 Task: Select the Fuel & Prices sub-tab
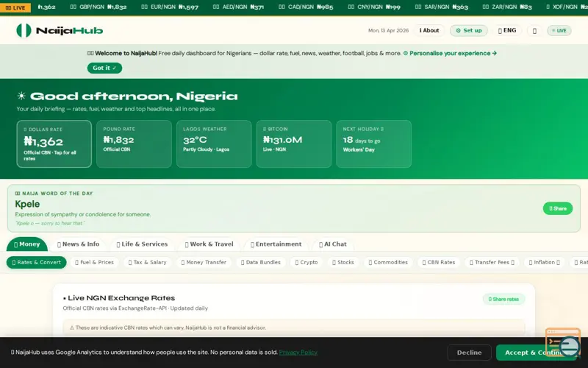click(95, 263)
